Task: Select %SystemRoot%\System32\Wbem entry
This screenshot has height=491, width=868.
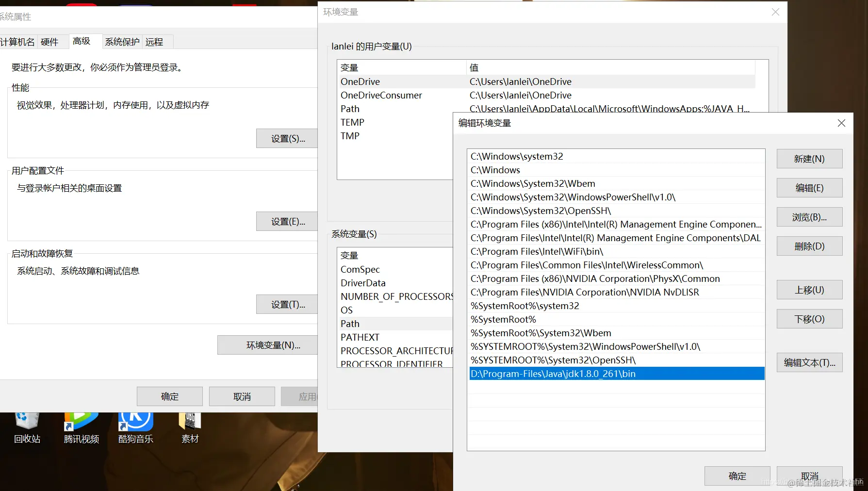Action: tap(617, 333)
